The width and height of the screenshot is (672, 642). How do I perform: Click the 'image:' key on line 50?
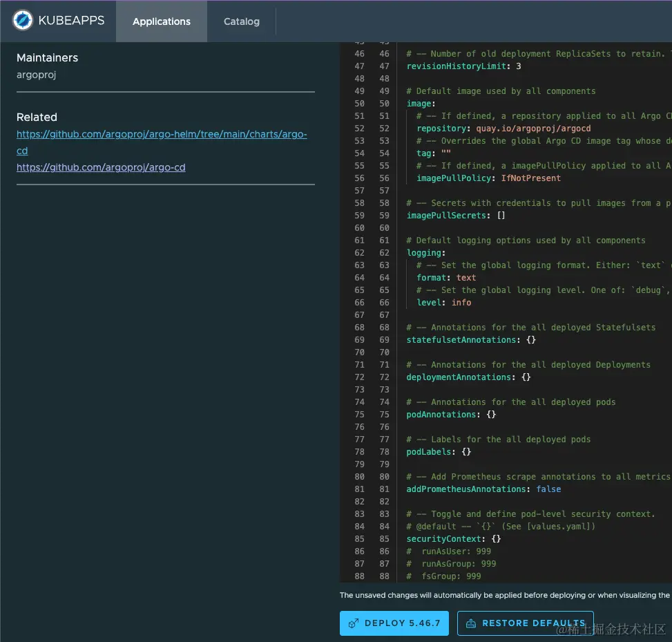tap(421, 104)
